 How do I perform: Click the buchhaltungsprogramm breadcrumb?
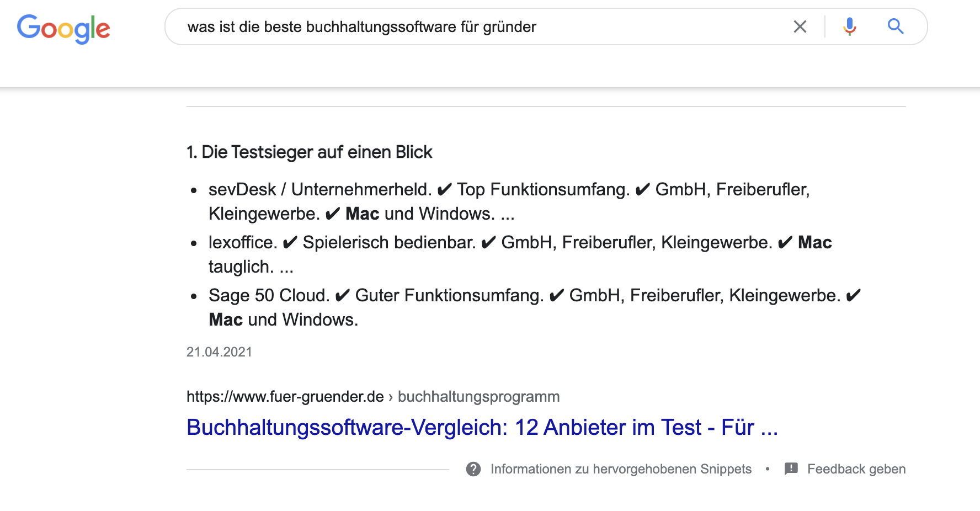(x=478, y=397)
